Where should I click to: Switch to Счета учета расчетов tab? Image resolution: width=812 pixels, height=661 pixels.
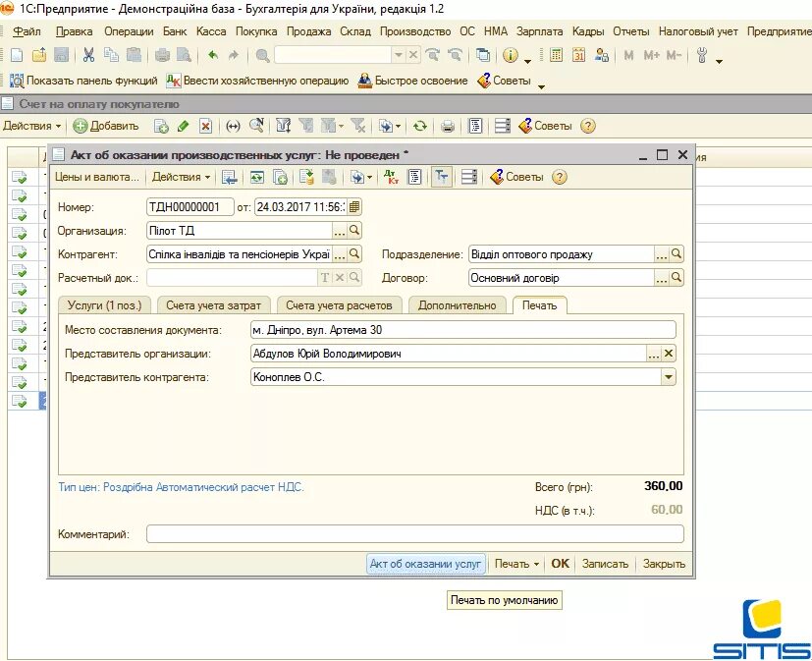pyautogui.click(x=339, y=305)
